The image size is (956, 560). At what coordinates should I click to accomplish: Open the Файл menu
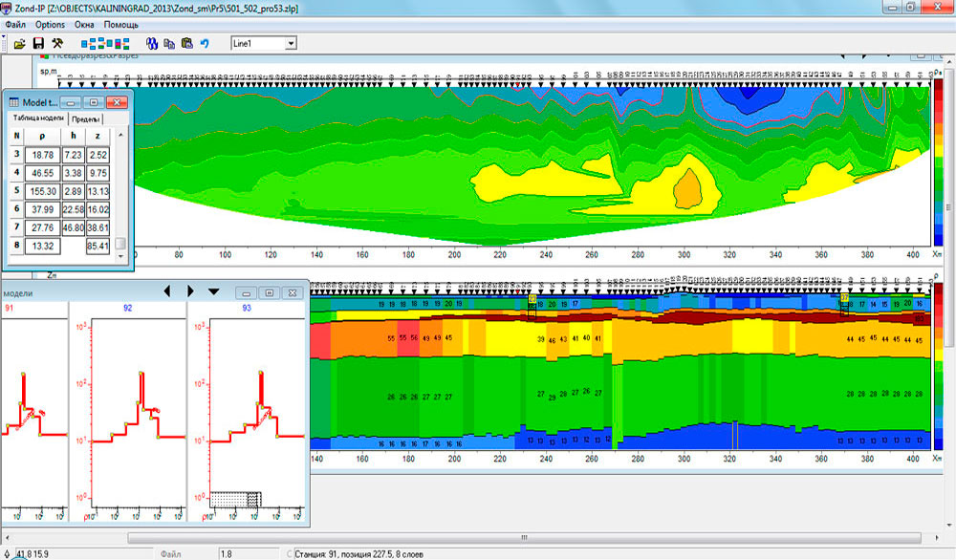[x=15, y=24]
